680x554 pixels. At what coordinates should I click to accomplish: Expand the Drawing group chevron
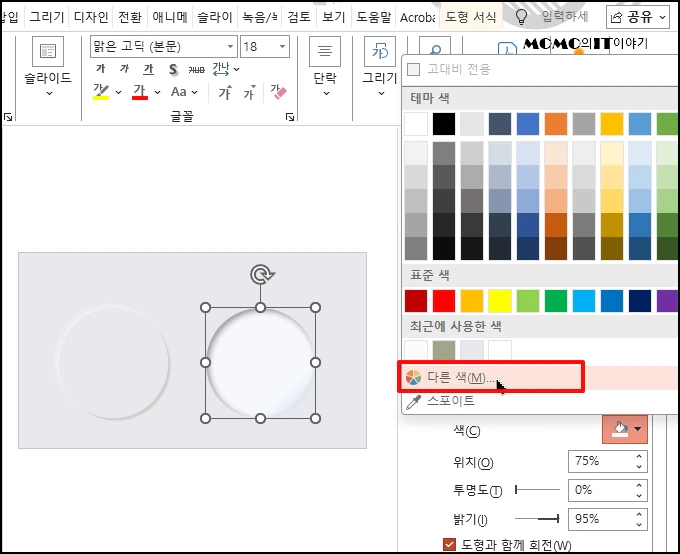381,93
